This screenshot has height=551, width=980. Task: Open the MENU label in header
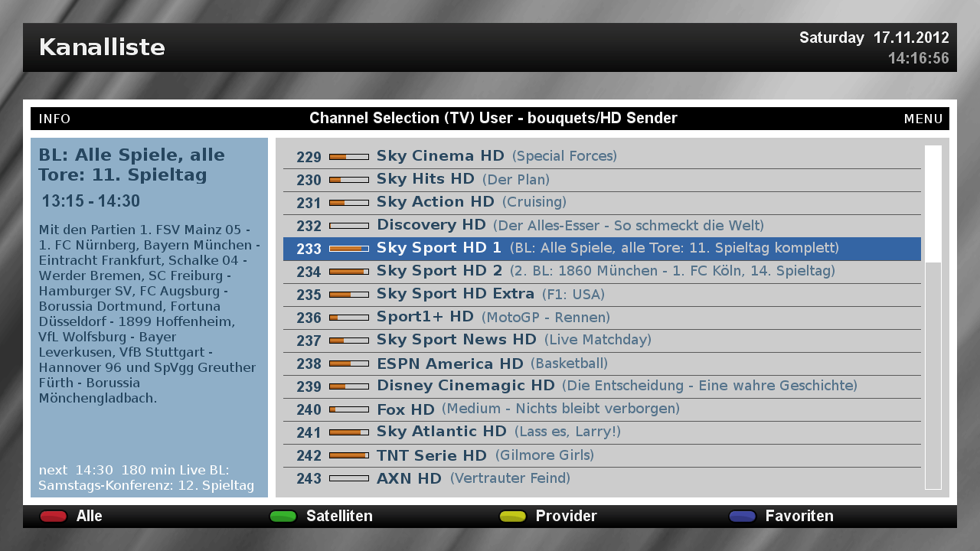click(x=923, y=119)
